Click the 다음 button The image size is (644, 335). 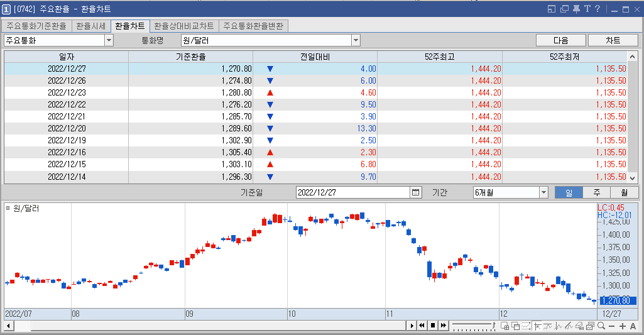(x=560, y=40)
